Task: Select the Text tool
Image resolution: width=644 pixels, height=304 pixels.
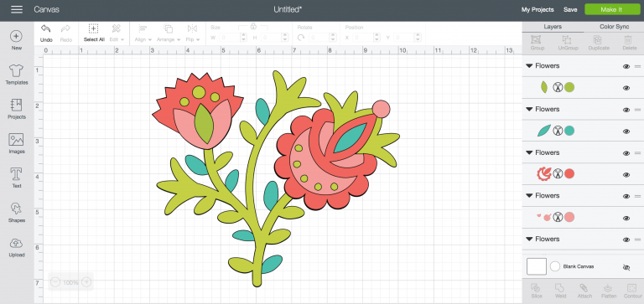Action: [x=17, y=174]
